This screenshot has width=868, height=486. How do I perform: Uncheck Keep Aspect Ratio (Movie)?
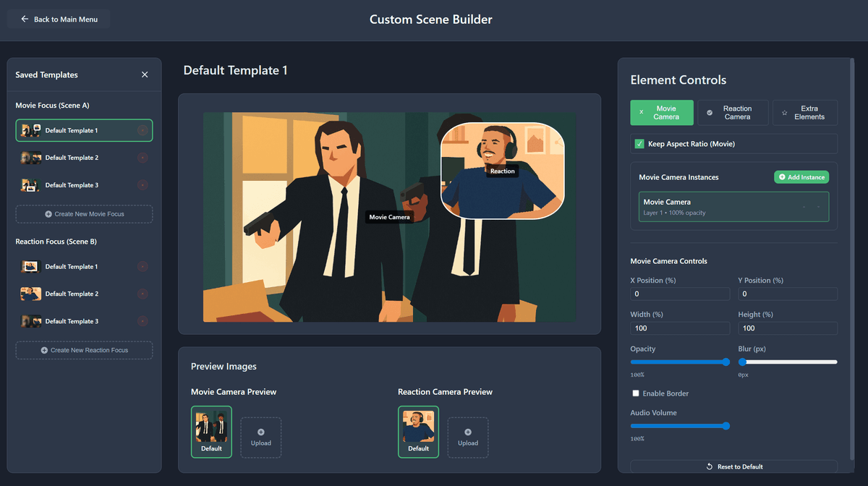pyautogui.click(x=639, y=144)
